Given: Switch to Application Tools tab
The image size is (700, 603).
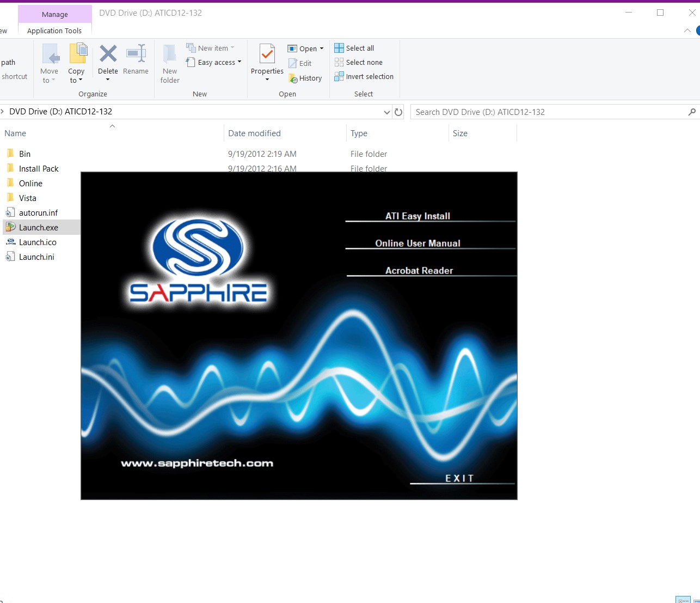Looking at the screenshot, I should pos(54,31).
